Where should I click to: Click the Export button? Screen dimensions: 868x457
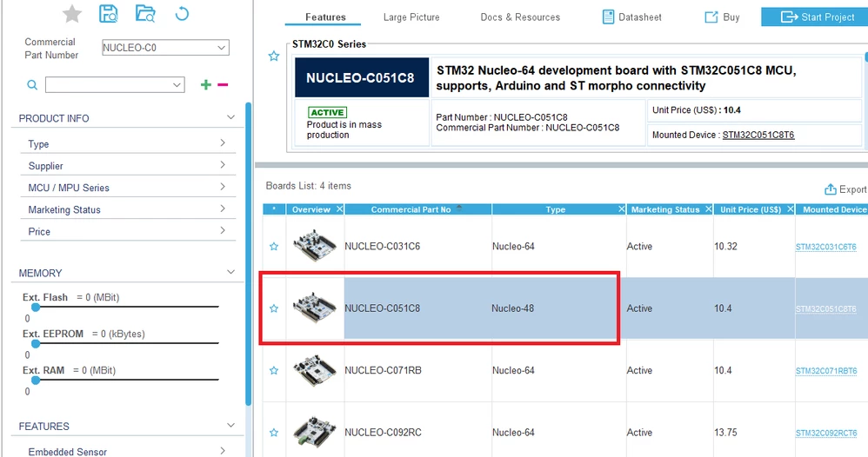point(845,189)
